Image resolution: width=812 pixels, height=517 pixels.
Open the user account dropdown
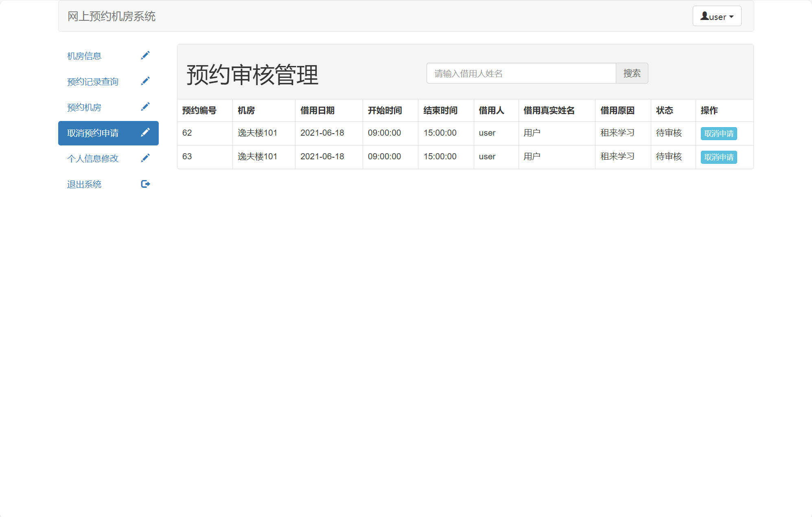pyautogui.click(x=716, y=16)
